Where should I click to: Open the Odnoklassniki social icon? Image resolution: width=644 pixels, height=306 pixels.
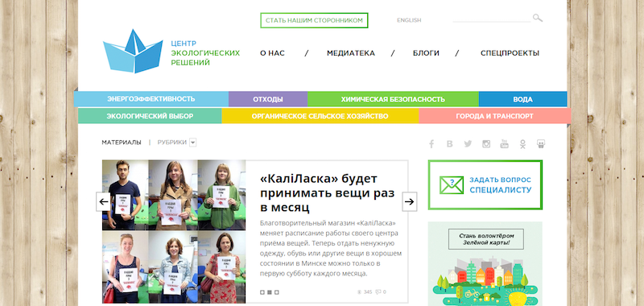(522, 144)
